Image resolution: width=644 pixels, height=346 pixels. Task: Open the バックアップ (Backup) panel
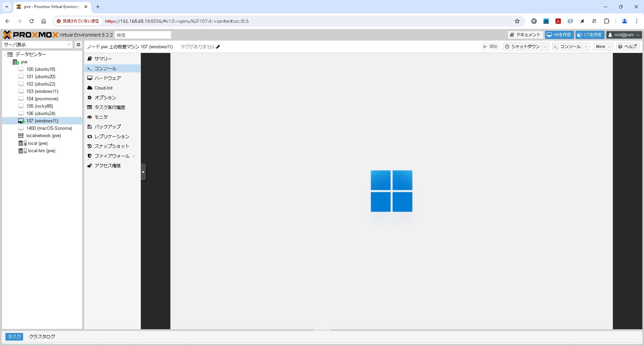point(107,126)
